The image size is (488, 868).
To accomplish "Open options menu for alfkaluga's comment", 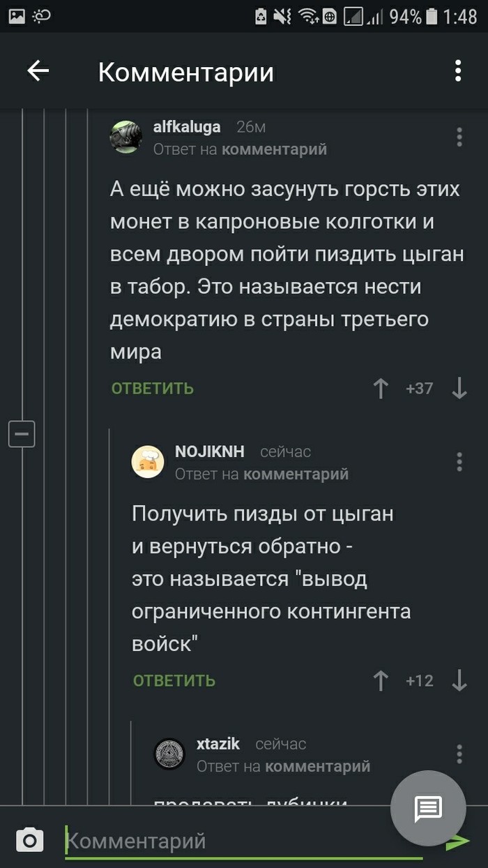I will coord(459,137).
